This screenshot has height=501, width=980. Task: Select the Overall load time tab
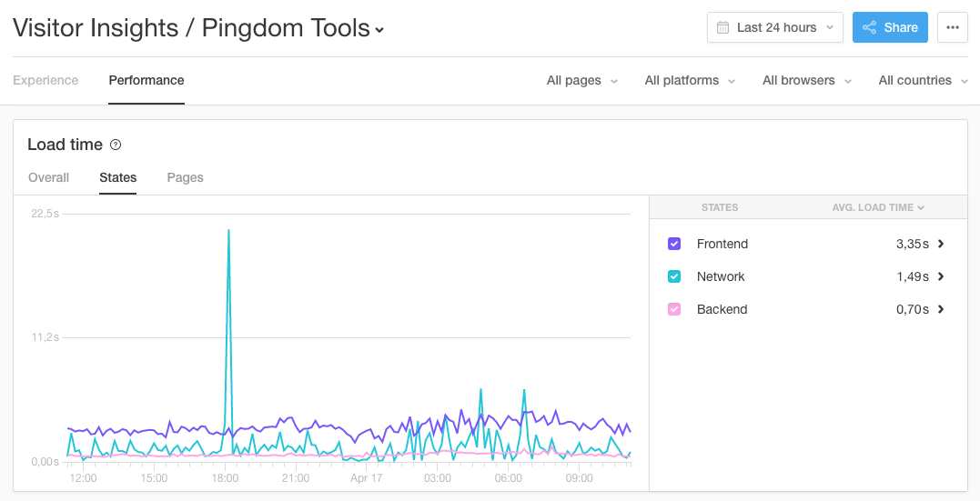(48, 177)
